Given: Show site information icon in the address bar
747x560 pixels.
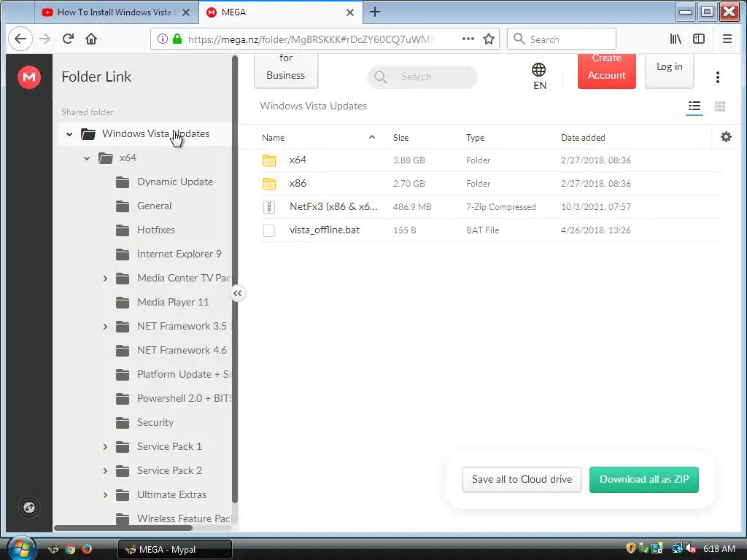Looking at the screenshot, I should click(x=163, y=39).
